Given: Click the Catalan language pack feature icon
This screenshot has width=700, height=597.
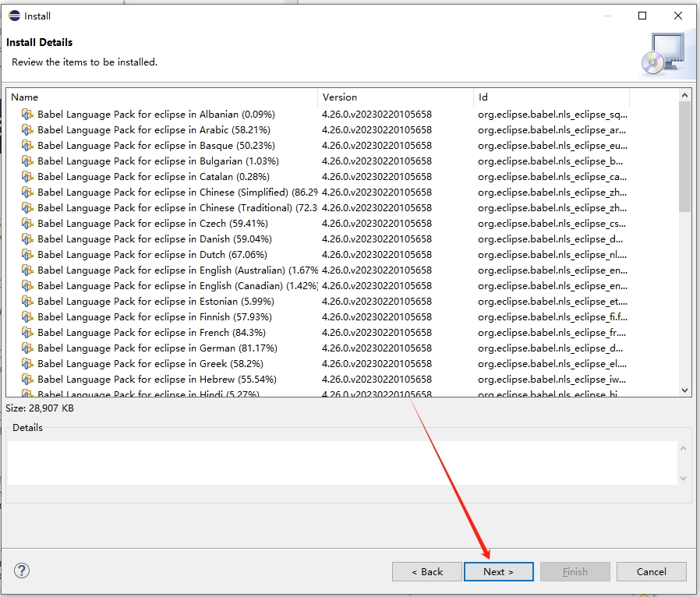Looking at the screenshot, I should [x=27, y=177].
